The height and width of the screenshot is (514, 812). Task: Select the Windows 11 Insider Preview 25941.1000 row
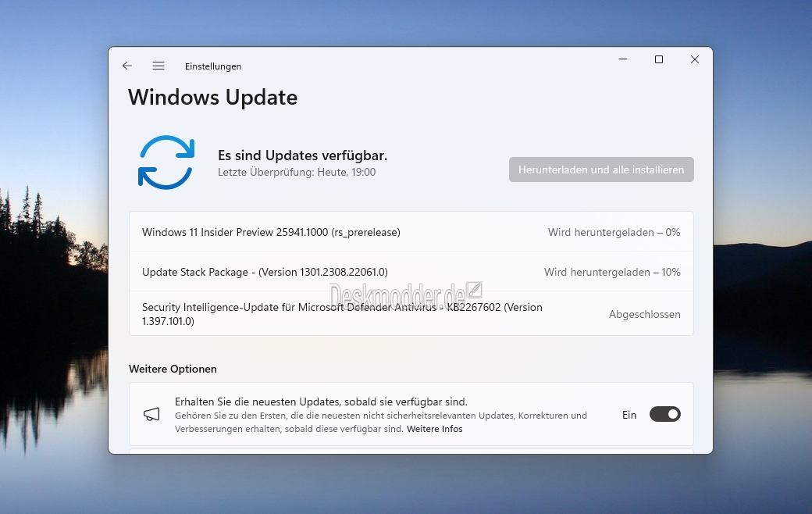(411, 231)
